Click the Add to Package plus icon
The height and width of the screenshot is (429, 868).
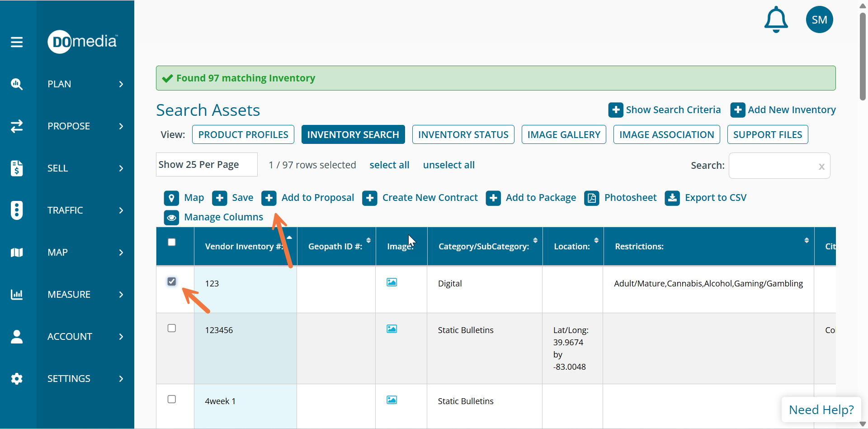pyautogui.click(x=493, y=198)
